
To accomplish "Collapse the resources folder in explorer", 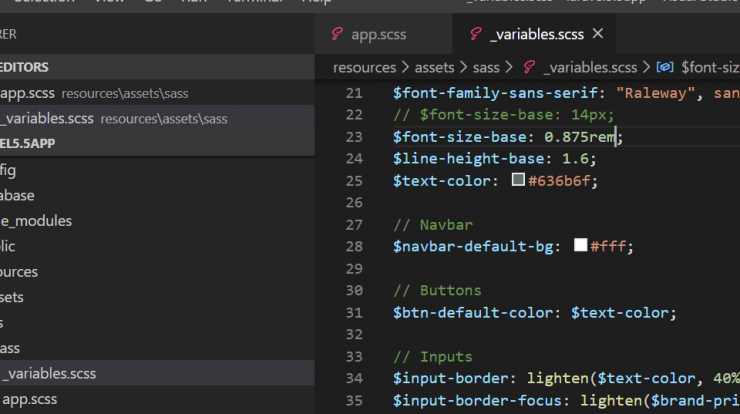I will [x=157, y=272].
